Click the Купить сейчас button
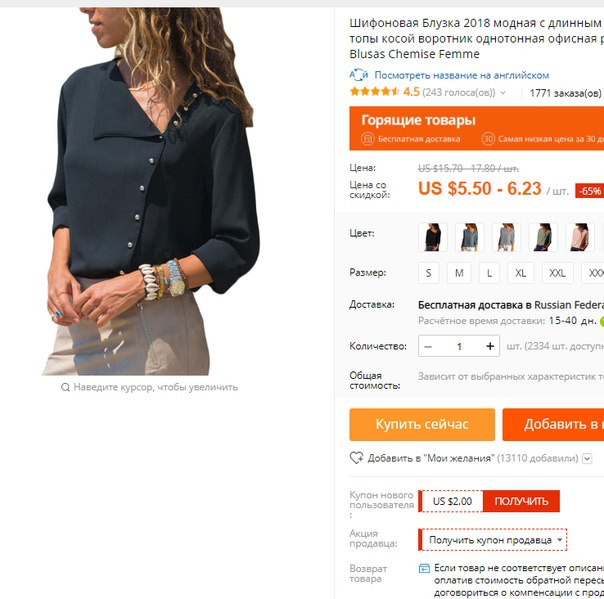This screenshot has width=604, height=599. 422,425
